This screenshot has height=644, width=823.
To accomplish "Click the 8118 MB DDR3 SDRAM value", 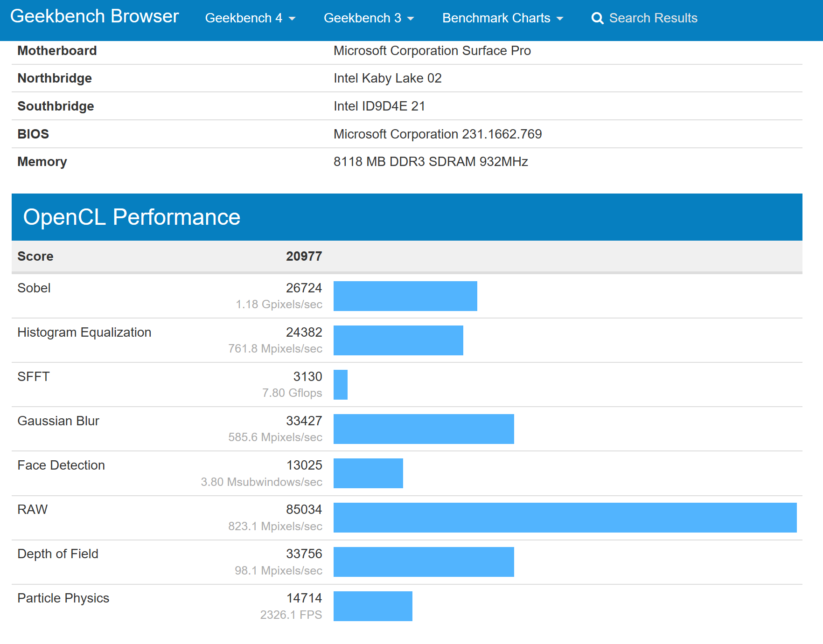I will tap(431, 161).
